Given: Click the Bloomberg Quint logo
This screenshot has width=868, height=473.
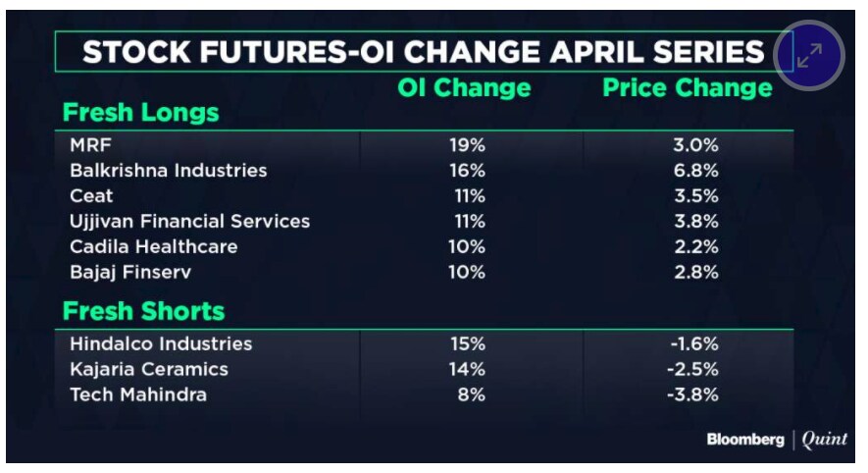Looking at the screenshot, I should tap(777, 440).
